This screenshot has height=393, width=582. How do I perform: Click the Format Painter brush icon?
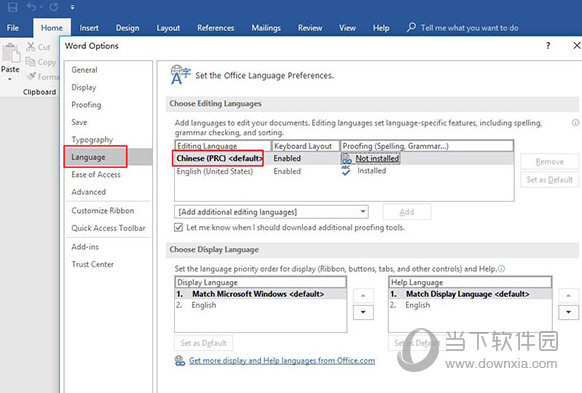tap(32, 76)
